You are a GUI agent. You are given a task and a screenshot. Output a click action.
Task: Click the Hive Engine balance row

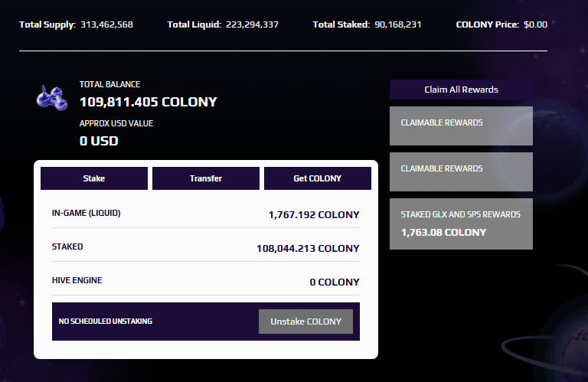point(206,281)
